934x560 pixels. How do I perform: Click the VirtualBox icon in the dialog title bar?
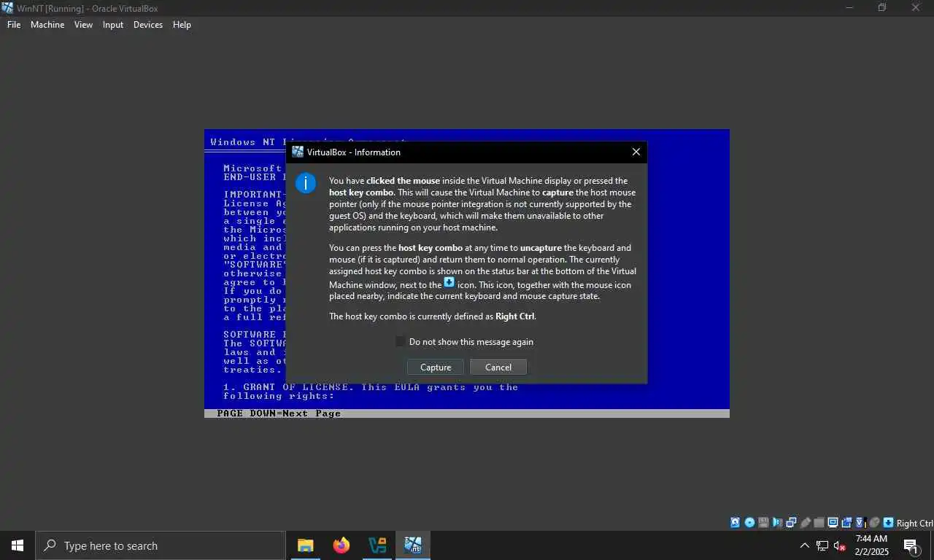(x=298, y=152)
